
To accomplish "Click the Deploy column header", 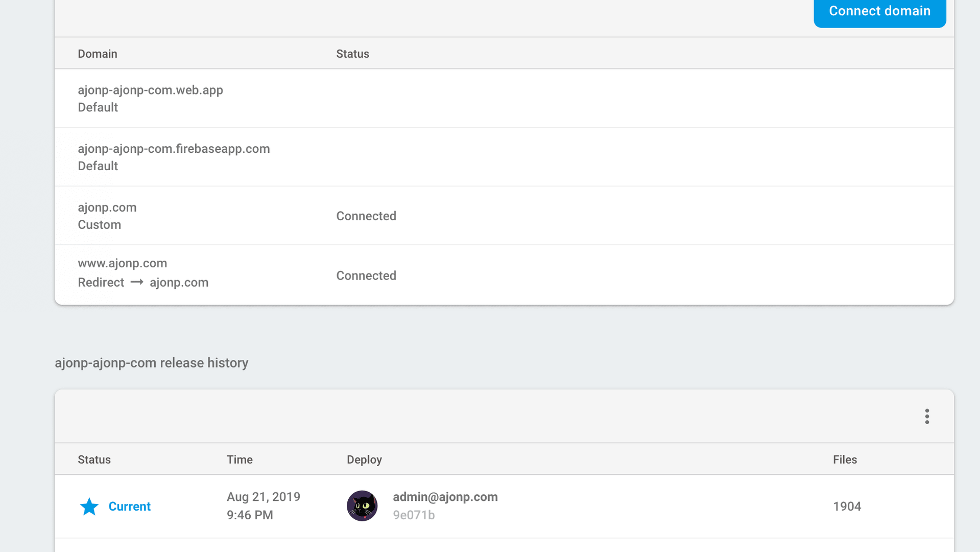I will pos(364,459).
